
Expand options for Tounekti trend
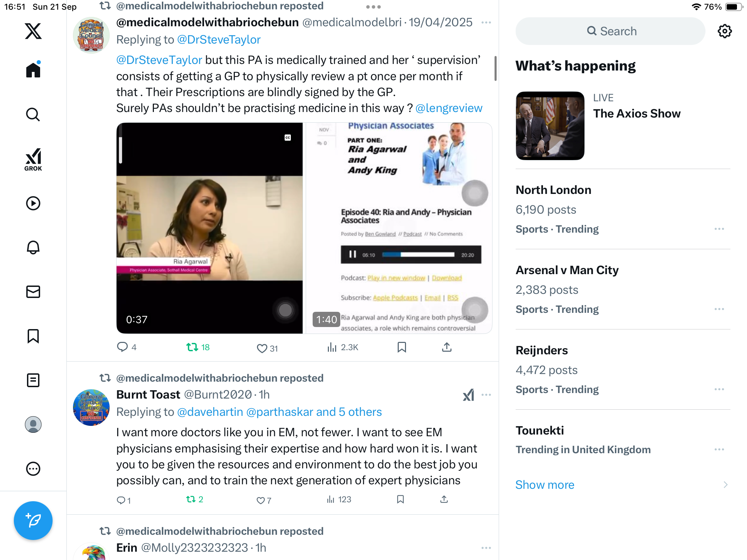coord(719,449)
